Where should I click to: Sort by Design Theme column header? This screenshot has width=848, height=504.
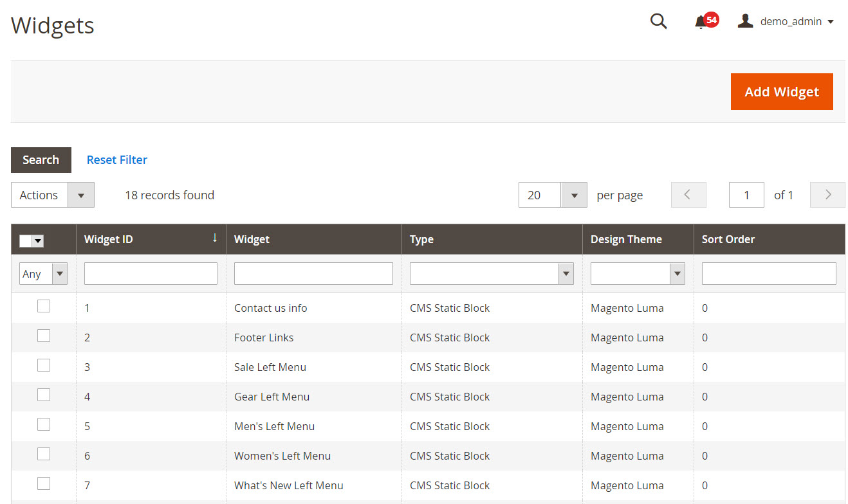[638, 239]
